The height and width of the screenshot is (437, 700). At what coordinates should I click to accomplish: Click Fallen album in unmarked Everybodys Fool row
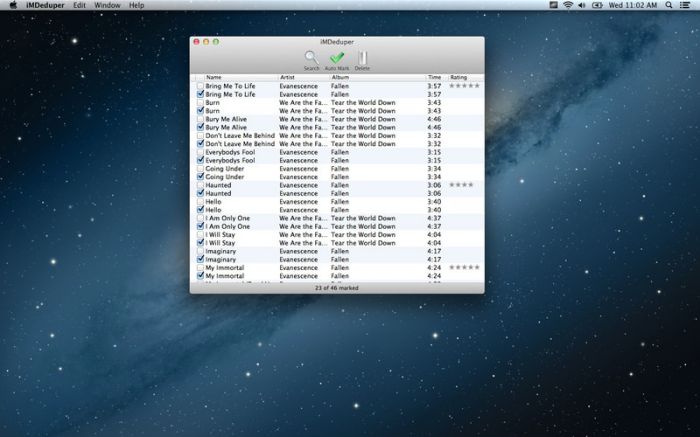point(340,152)
